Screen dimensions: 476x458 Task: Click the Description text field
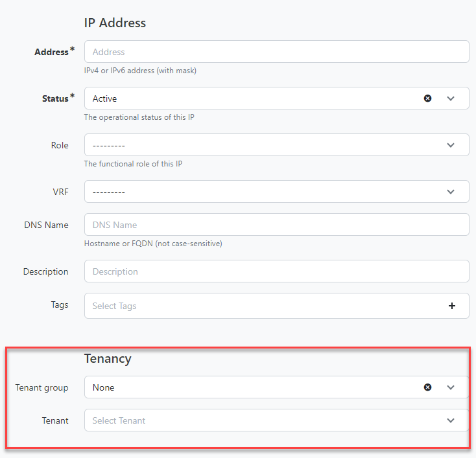click(x=276, y=271)
